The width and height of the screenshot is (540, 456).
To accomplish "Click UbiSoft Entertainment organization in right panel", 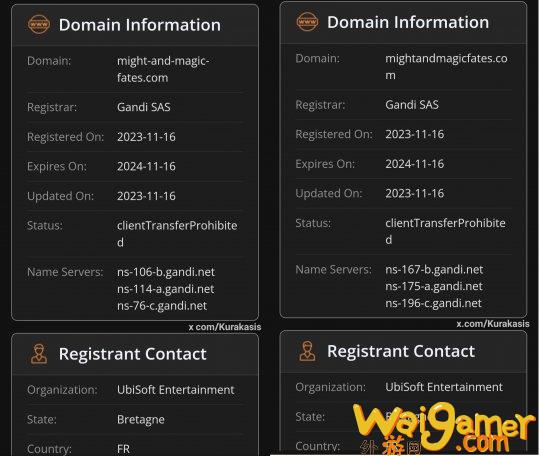I will [444, 387].
